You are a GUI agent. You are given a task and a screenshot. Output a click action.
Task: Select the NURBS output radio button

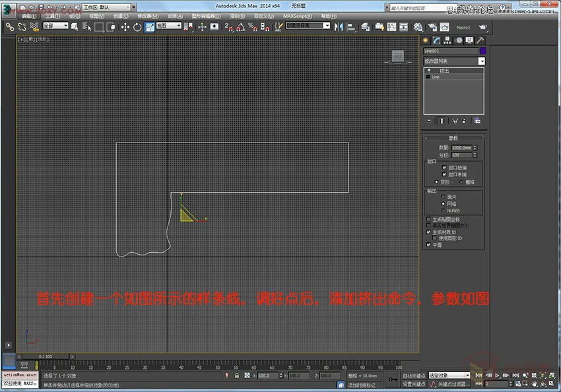tap(443, 210)
